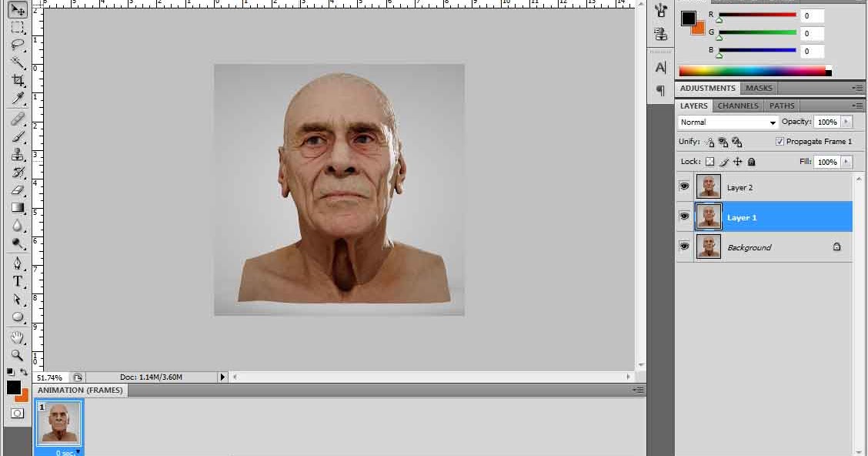Select the Path Selection tool
Viewport: 868px width, 456px height.
coord(18,299)
